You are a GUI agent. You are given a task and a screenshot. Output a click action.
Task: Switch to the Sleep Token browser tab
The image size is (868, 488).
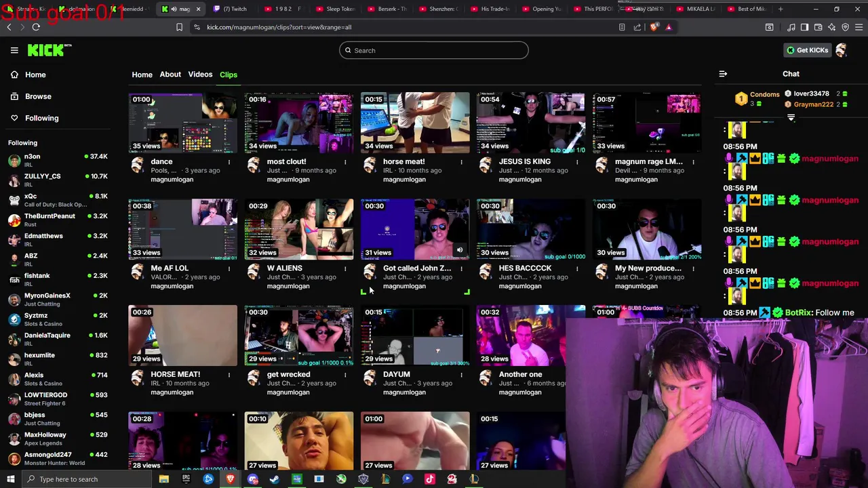click(x=336, y=9)
